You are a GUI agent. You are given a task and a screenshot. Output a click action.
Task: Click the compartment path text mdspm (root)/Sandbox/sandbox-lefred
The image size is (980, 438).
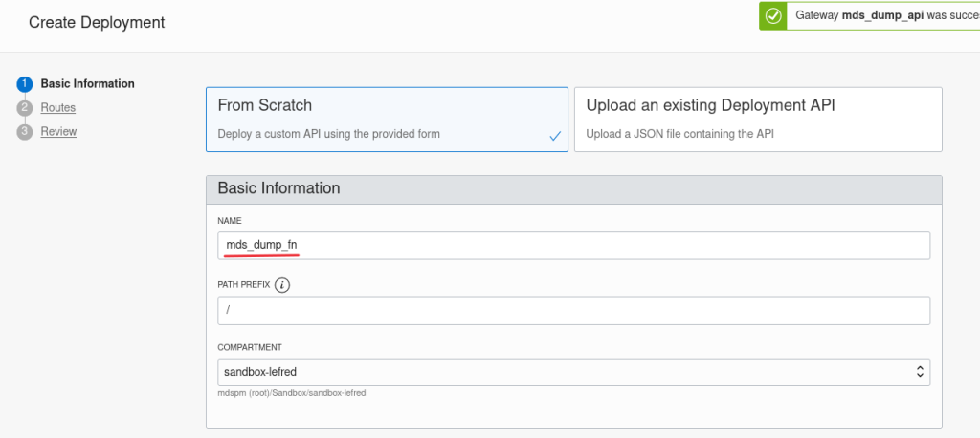point(291,393)
